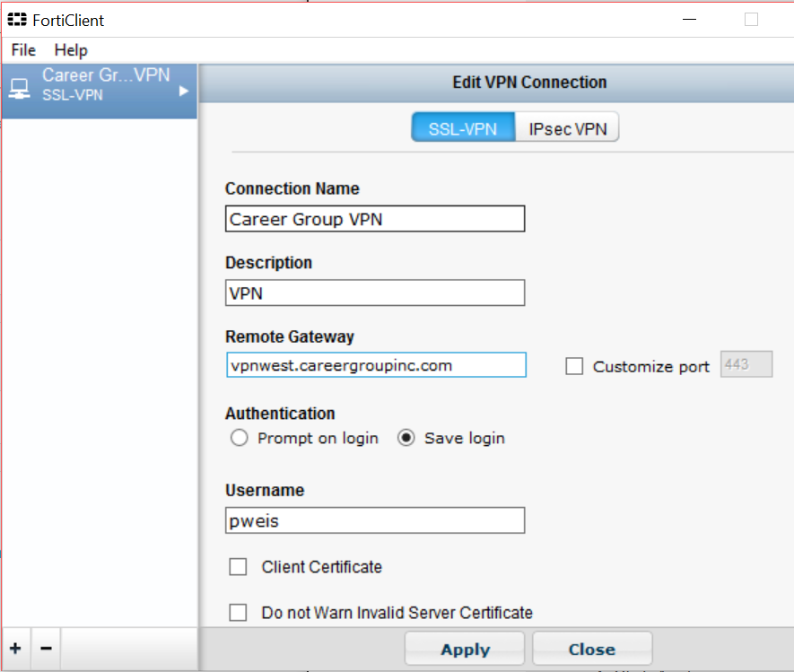Viewport: 794px width, 672px height.
Task: Apply the VPN connection changes
Action: click(x=464, y=648)
